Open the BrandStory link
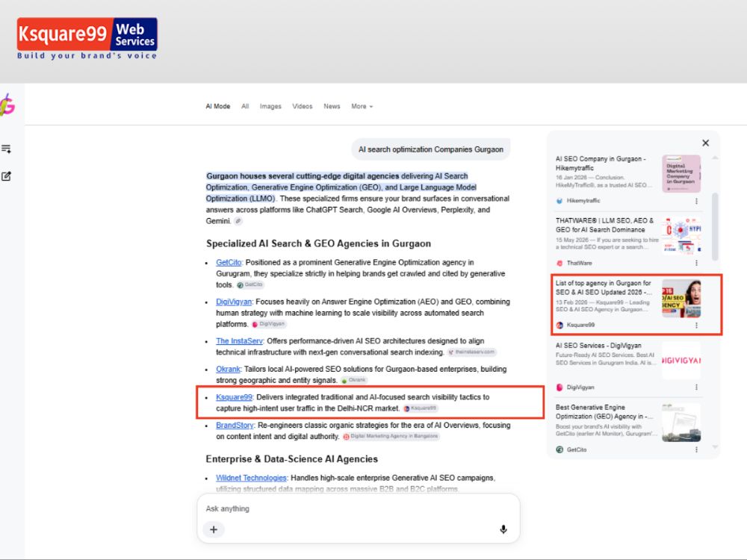This screenshot has width=747, height=560. [x=235, y=426]
